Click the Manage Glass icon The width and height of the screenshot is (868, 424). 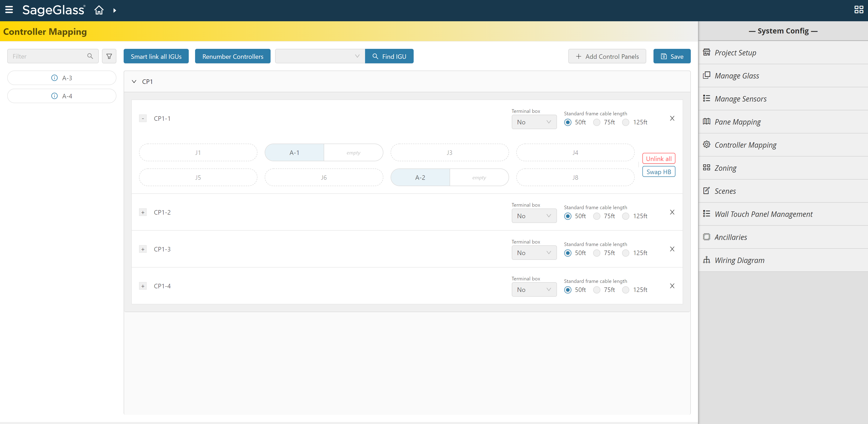pos(707,75)
